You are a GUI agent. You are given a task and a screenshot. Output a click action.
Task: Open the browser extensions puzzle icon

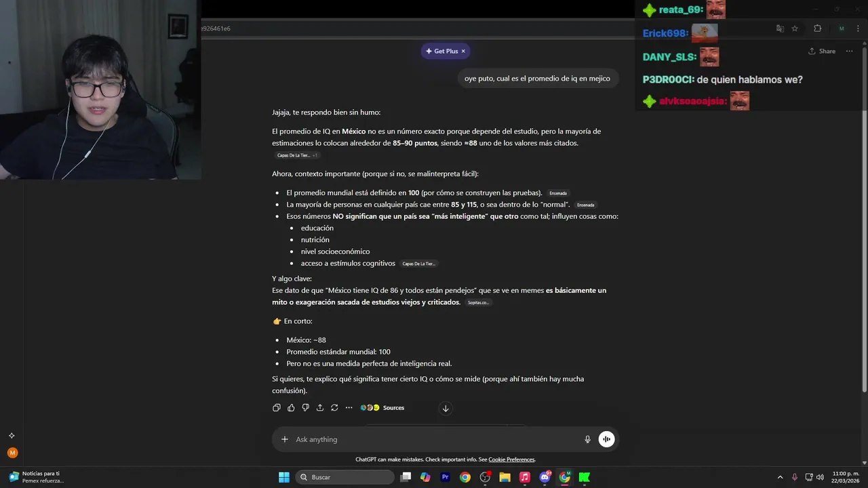pos(817,28)
